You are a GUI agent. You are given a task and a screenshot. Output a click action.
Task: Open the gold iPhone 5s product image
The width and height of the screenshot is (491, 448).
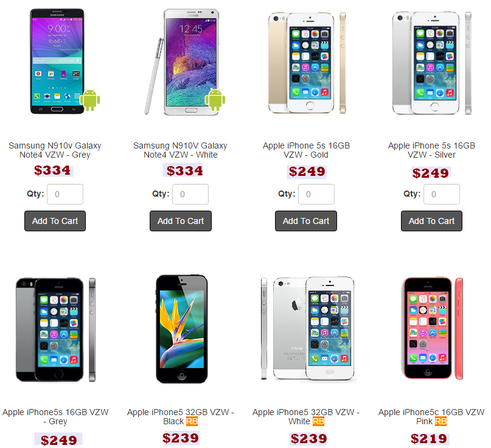[x=307, y=63]
